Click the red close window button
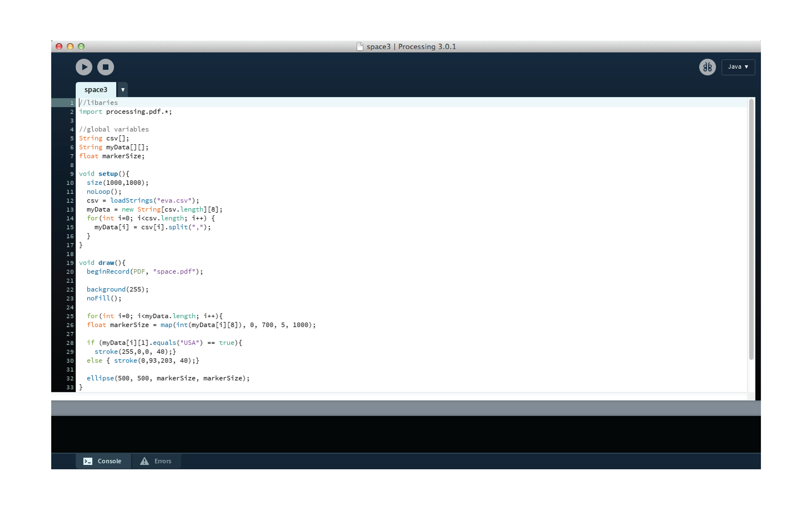Viewport: 812px width, 518px height. 59,47
